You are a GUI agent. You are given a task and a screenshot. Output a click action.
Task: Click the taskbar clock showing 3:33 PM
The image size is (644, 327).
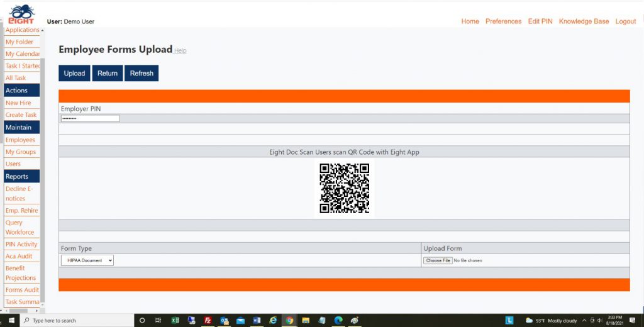[x=614, y=321]
